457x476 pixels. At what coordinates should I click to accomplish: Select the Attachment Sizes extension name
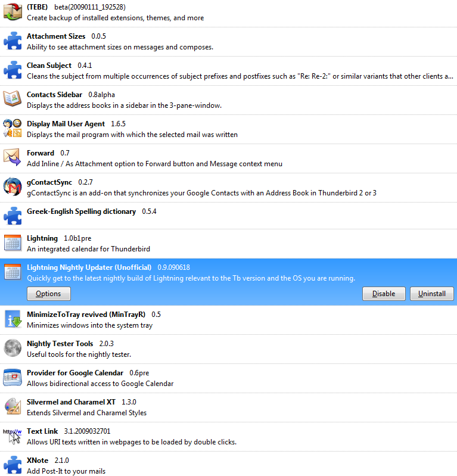[56, 36]
